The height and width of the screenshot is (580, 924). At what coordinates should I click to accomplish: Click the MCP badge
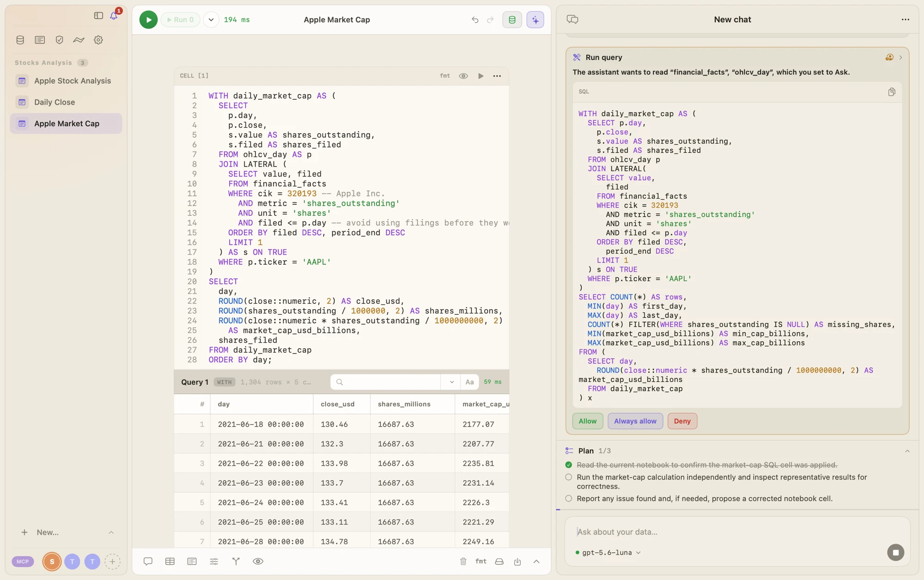(x=23, y=562)
